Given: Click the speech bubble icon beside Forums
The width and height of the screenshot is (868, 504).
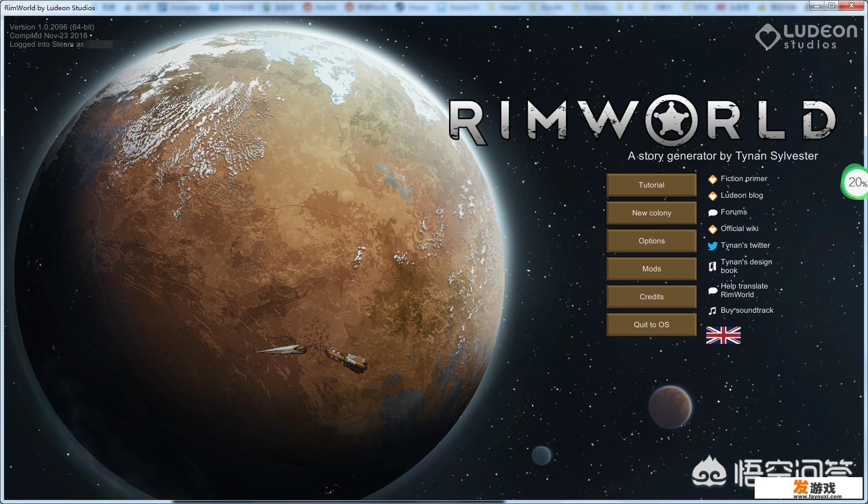Looking at the screenshot, I should point(713,212).
